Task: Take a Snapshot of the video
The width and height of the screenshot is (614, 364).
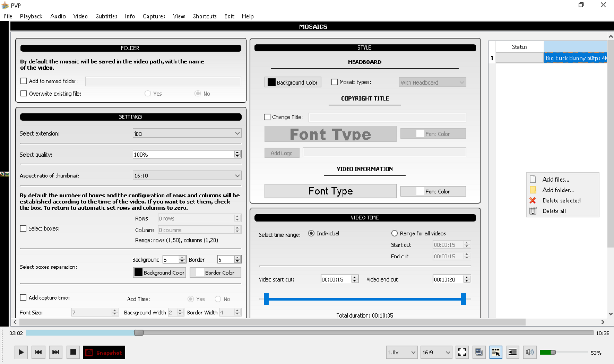Action: (x=104, y=353)
